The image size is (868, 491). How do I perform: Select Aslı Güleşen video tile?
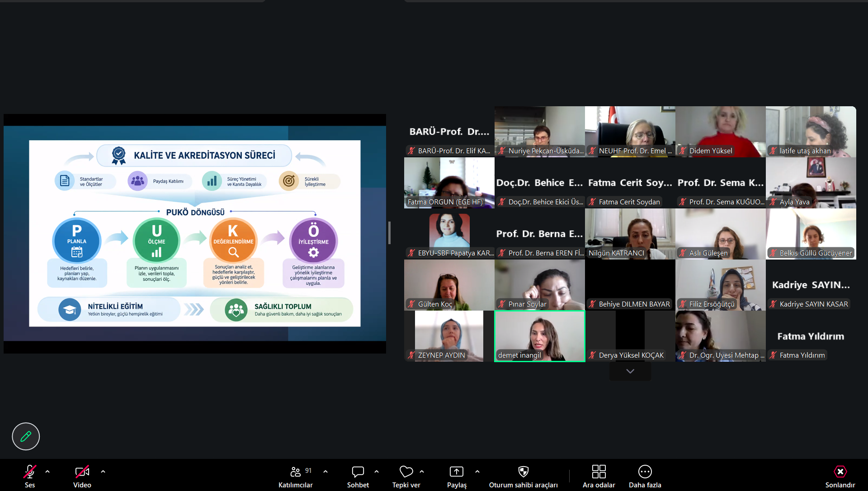pos(721,234)
